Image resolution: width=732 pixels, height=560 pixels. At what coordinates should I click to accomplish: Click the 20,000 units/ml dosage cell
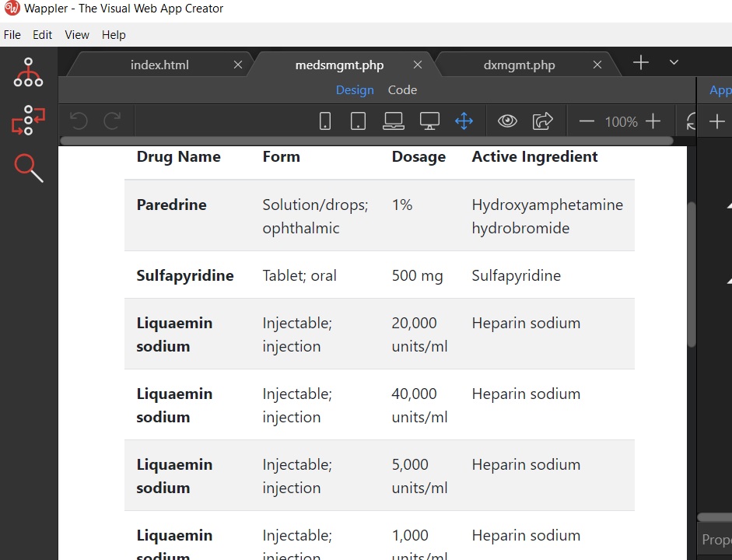click(419, 334)
